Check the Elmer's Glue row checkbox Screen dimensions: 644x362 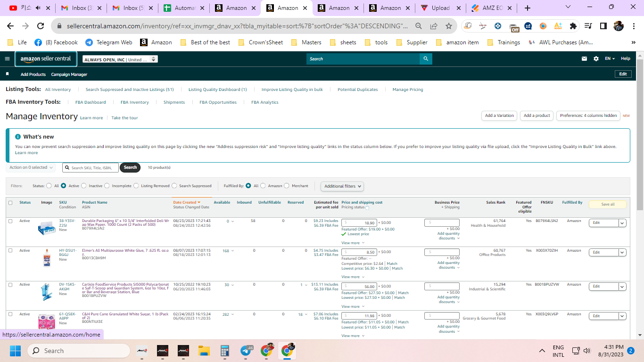(x=10, y=250)
